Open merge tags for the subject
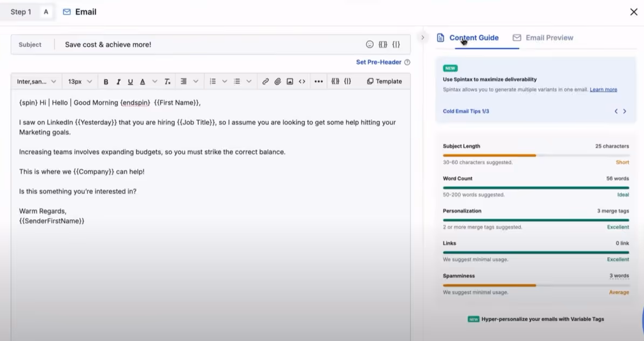The height and width of the screenshot is (341, 644). [x=383, y=44]
